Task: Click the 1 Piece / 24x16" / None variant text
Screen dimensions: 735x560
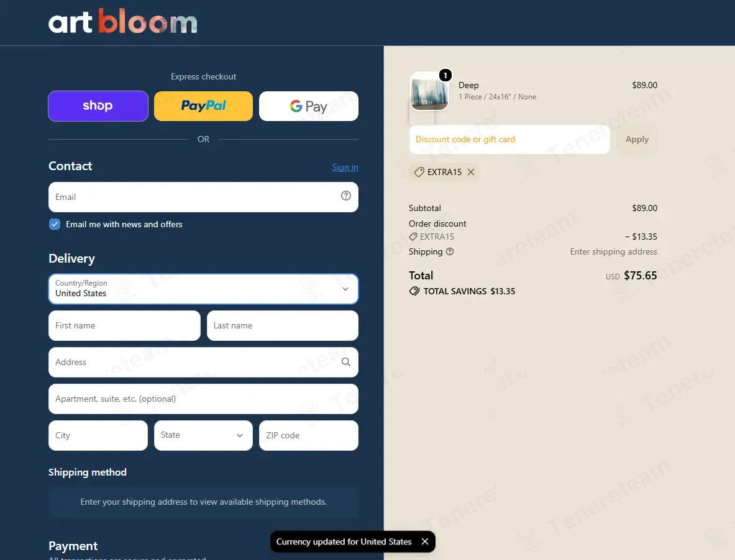Action: pyautogui.click(x=497, y=97)
